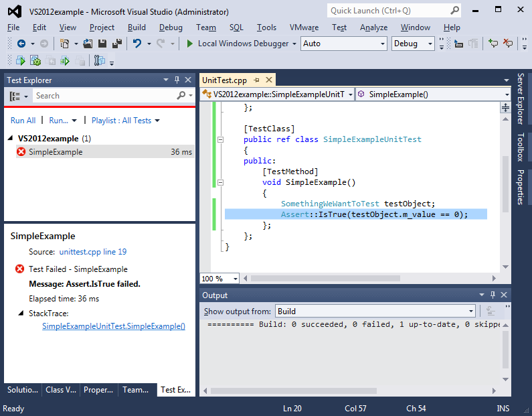Click the Navigate Backward arrow icon
Screen dimensions: 532x416
click(x=21, y=44)
